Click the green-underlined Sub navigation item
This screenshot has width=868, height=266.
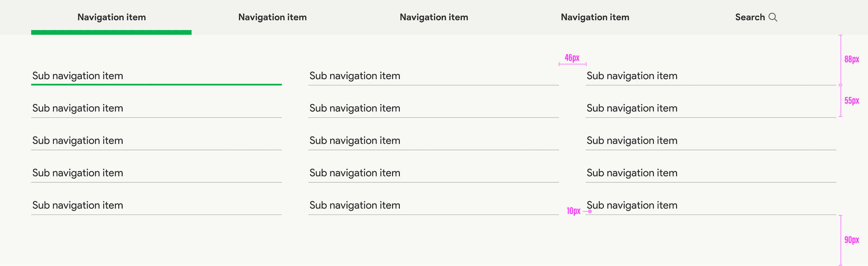[x=78, y=76]
